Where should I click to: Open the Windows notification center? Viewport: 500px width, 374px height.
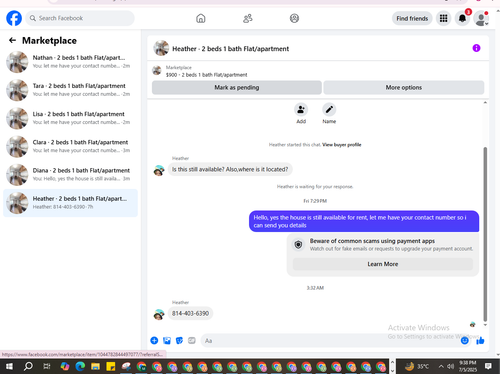tap(488, 367)
